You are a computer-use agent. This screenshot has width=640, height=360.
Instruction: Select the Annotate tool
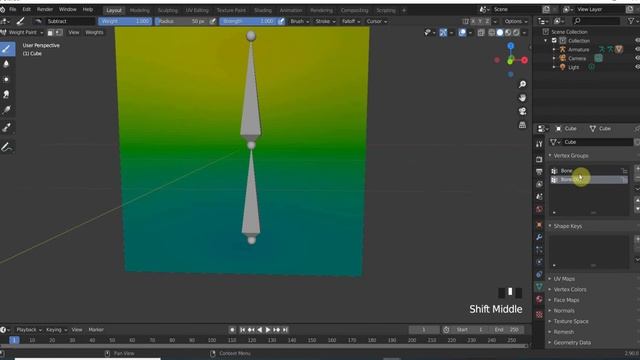(7, 147)
